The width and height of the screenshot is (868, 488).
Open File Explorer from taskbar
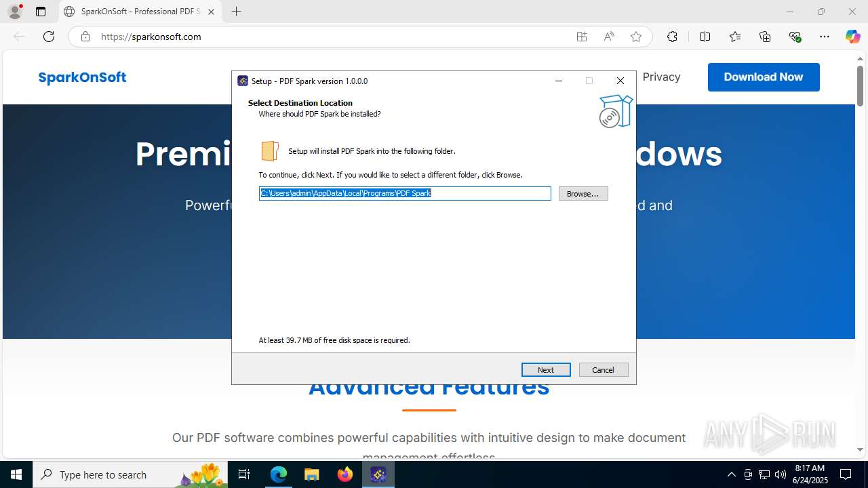(311, 474)
